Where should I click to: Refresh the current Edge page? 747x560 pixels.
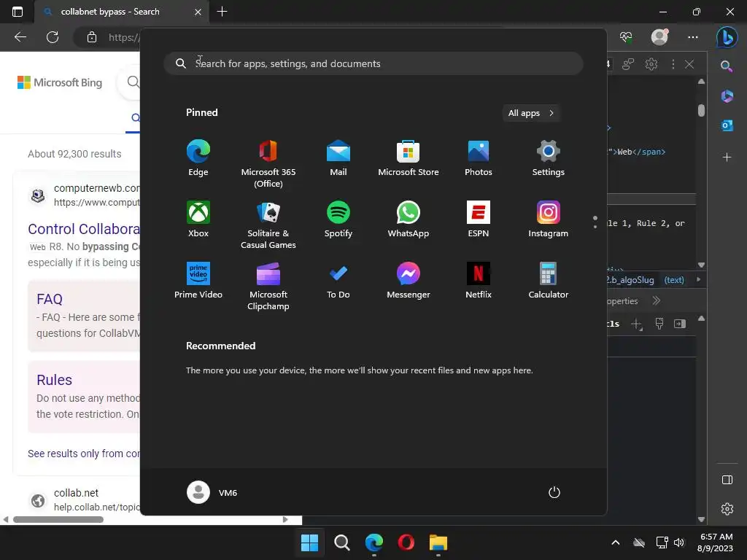pyautogui.click(x=53, y=37)
